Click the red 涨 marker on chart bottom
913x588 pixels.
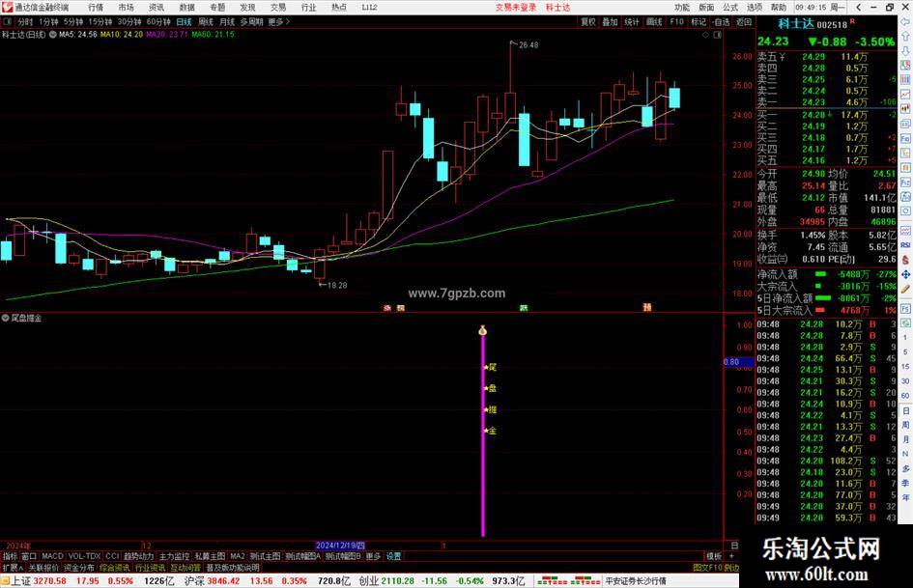point(387,307)
